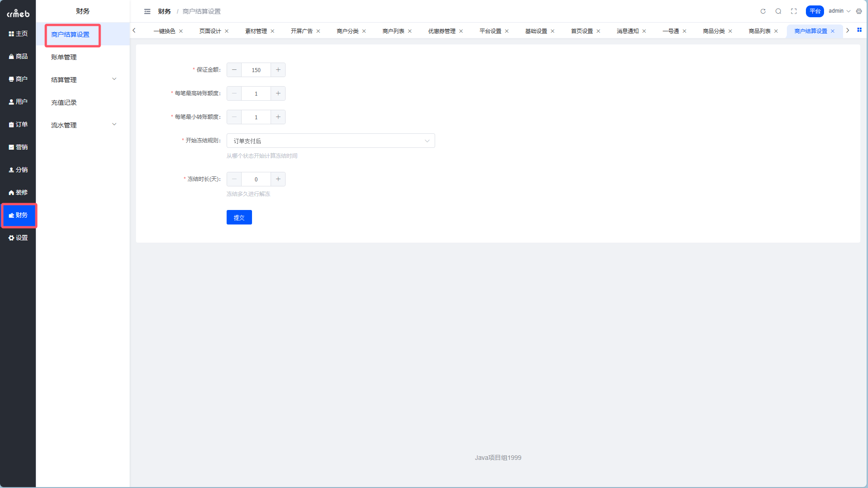
Task: Switch to the 商户列表 tab
Action: tap(393, 31)
